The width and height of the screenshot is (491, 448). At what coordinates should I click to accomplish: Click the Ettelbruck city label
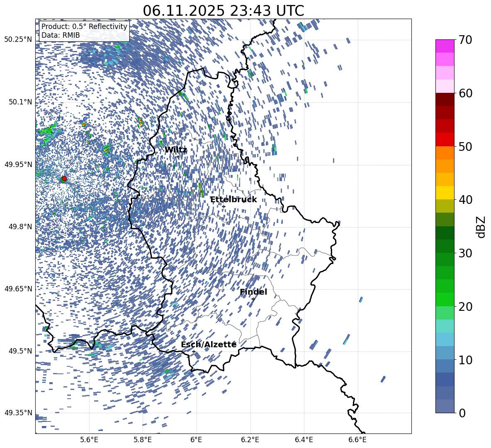[x=233, y=200]
